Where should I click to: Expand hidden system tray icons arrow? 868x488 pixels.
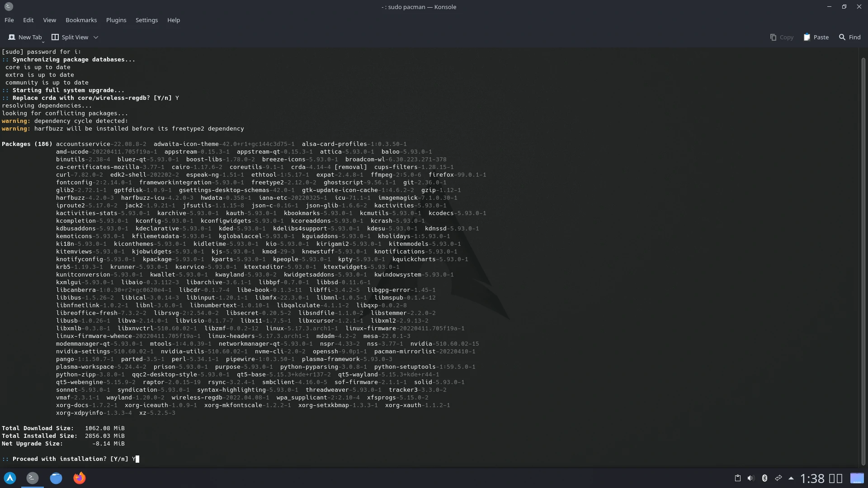tap(791, 478)
